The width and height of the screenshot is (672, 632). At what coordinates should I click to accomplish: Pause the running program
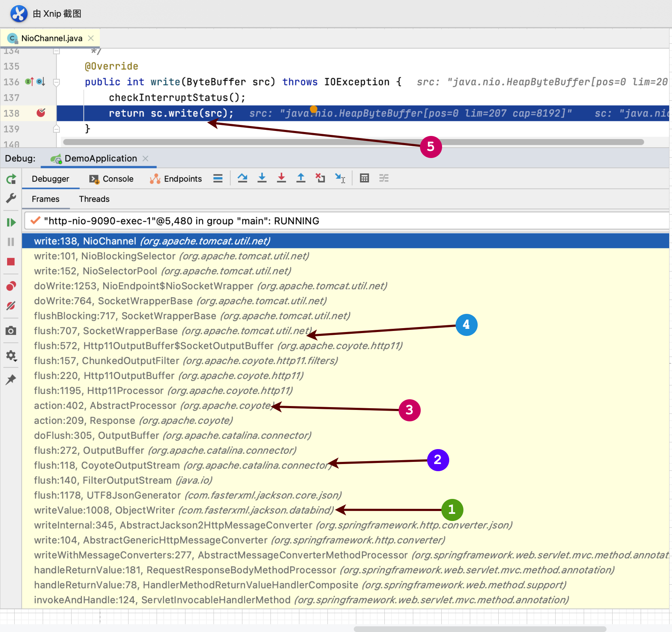(x=11, y=242)
